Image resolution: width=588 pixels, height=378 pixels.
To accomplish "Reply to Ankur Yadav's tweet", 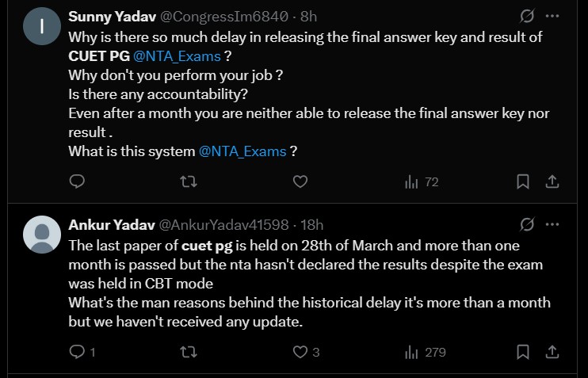I will tap(77, 351).
